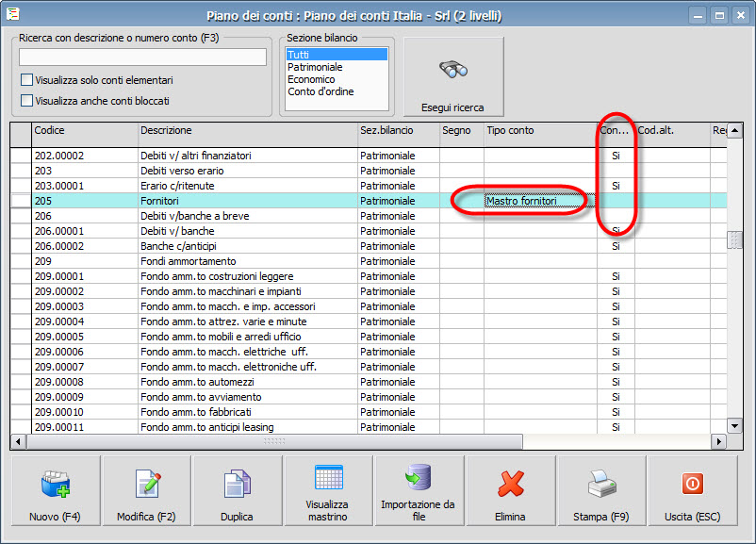Select Fondo amm.to mobili e arredi ufficio row

click(x=369, y=337)
